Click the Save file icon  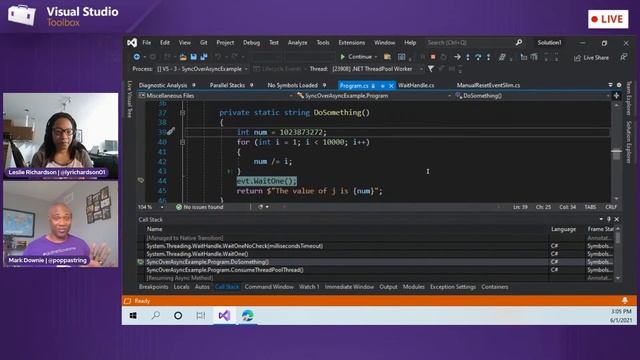pyautogui.click(x=193, y=57)
